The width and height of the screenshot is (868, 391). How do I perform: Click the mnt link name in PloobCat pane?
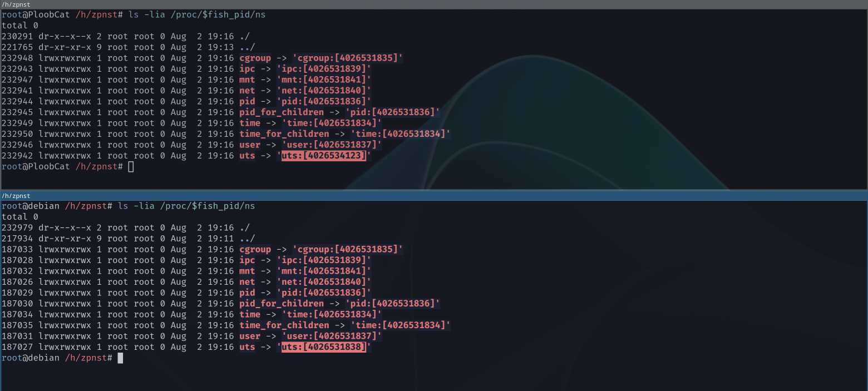248,80
